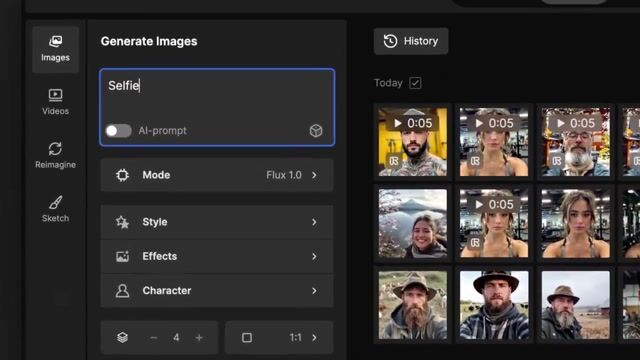Click reimagine badge on glasses man thumbnail
640x360 pixels.
(x=557, y=161)
